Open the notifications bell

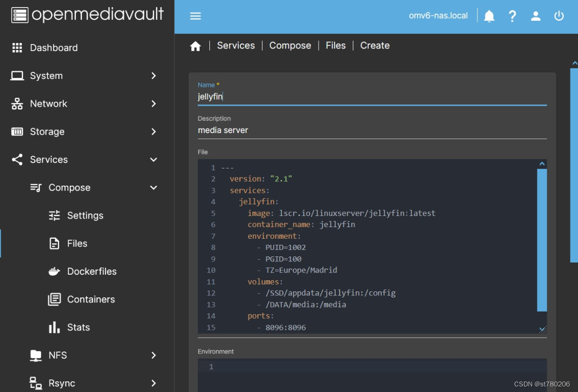489,16
